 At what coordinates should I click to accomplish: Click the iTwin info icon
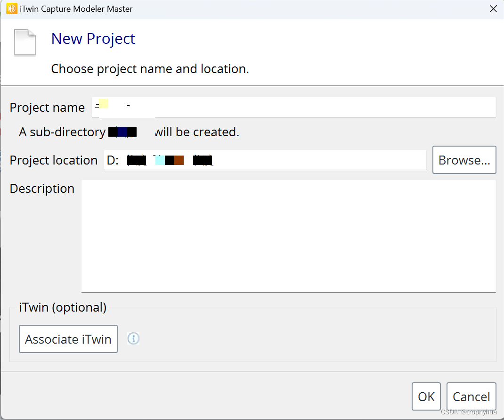pyautogui.click(x=133, y=338)
